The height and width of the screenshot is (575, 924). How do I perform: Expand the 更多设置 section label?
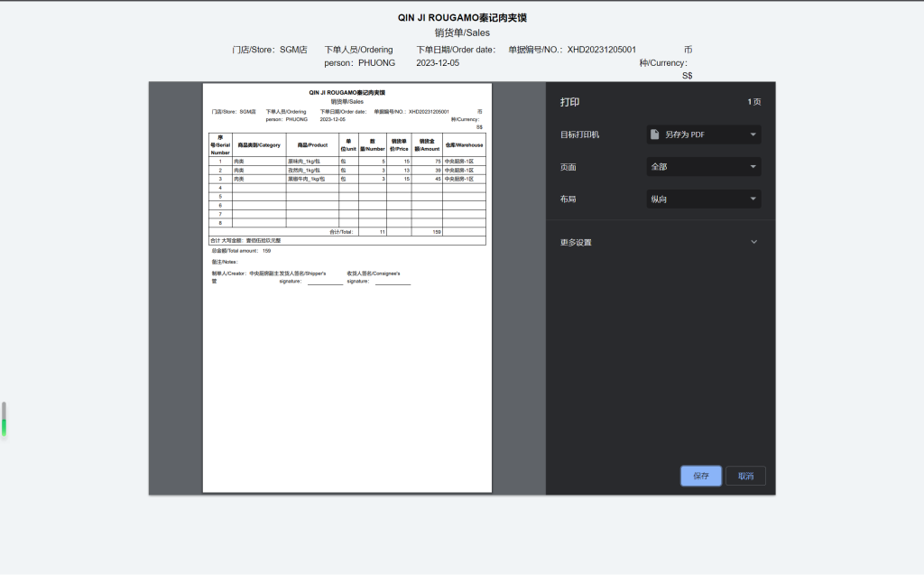[576, 242]
